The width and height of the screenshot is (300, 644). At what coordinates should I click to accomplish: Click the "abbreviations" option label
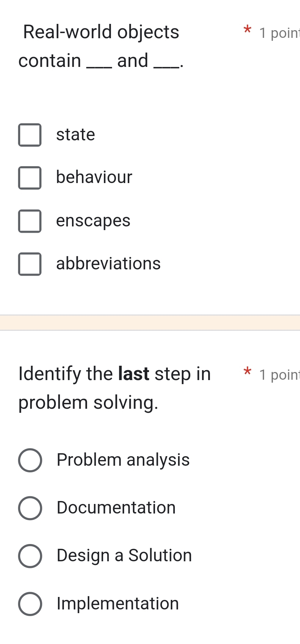click(108, 264)
